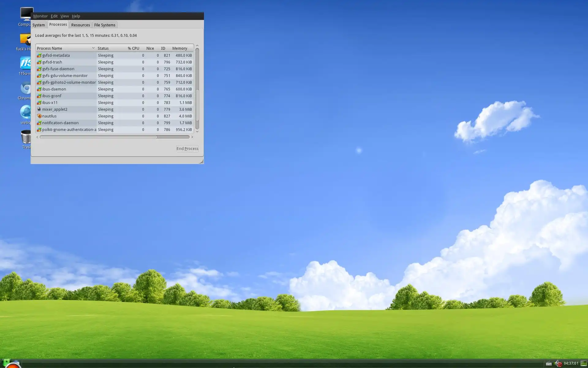
Task: Click the 115u desktop icon
Action: (26, 64)
